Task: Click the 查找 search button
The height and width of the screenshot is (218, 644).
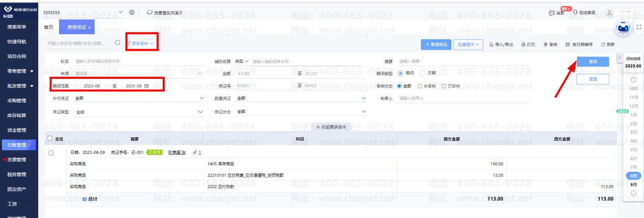Action: (593, 61)
